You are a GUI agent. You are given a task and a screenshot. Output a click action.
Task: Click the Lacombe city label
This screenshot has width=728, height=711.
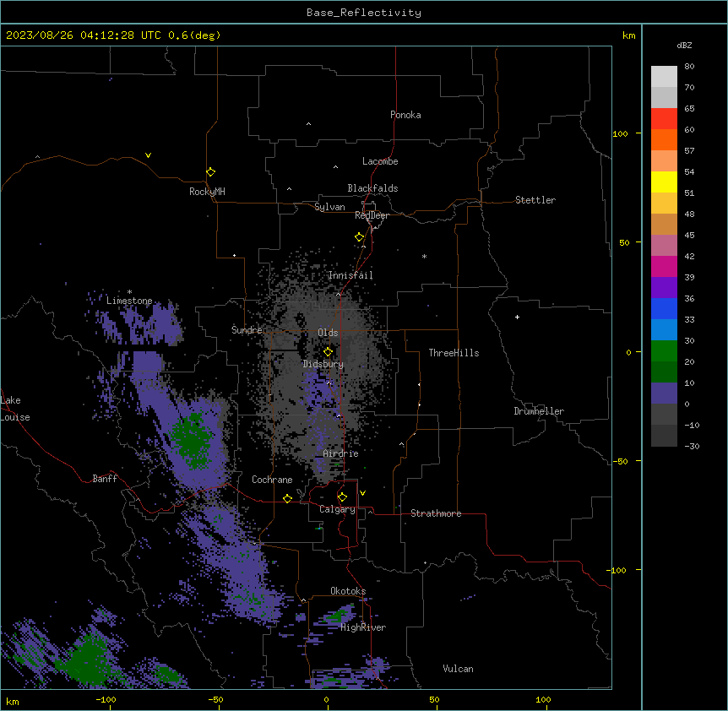click(x=380, y=161)
